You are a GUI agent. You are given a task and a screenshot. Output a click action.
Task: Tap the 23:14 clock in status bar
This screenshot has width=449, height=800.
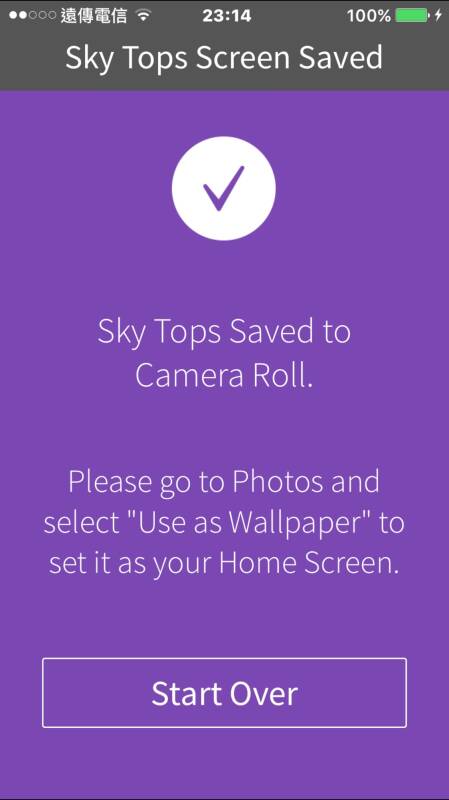(x=227, y=16)
